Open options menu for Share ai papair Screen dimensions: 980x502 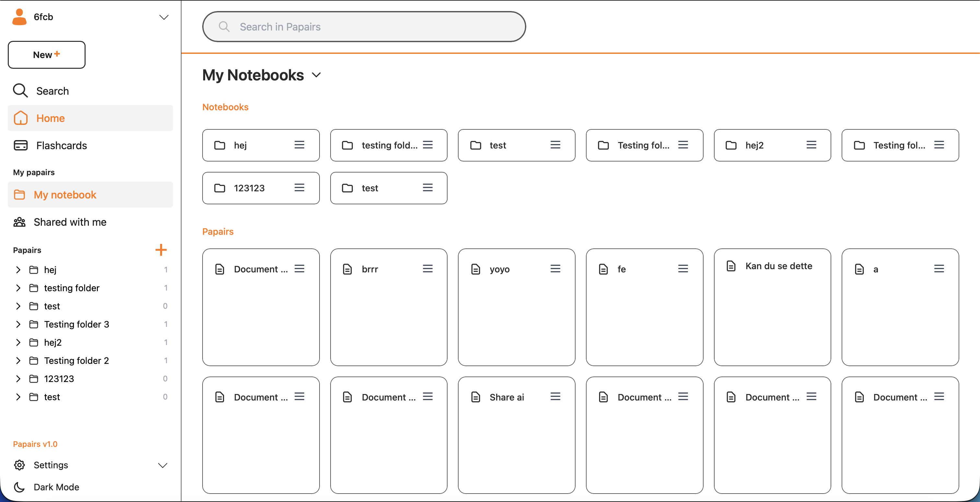coord(555,397)
